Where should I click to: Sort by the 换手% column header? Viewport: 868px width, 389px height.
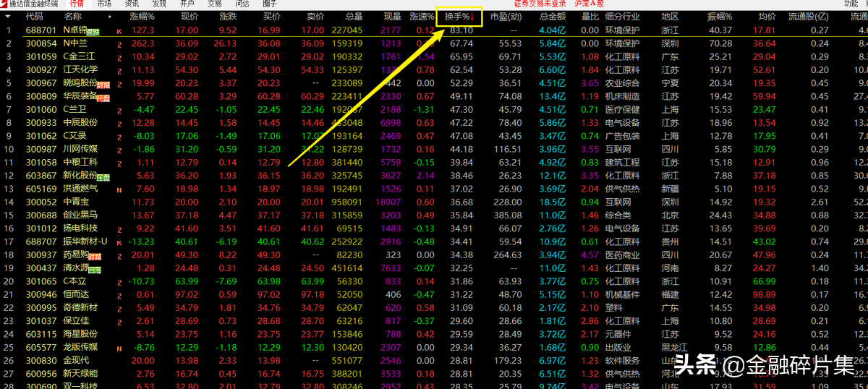[x=459, y=16]
